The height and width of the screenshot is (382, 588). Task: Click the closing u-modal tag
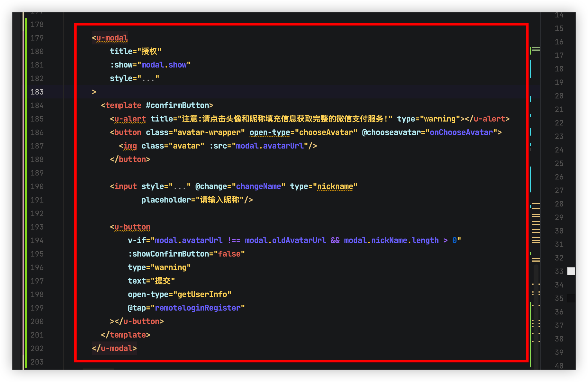click(x=114, y=349)
